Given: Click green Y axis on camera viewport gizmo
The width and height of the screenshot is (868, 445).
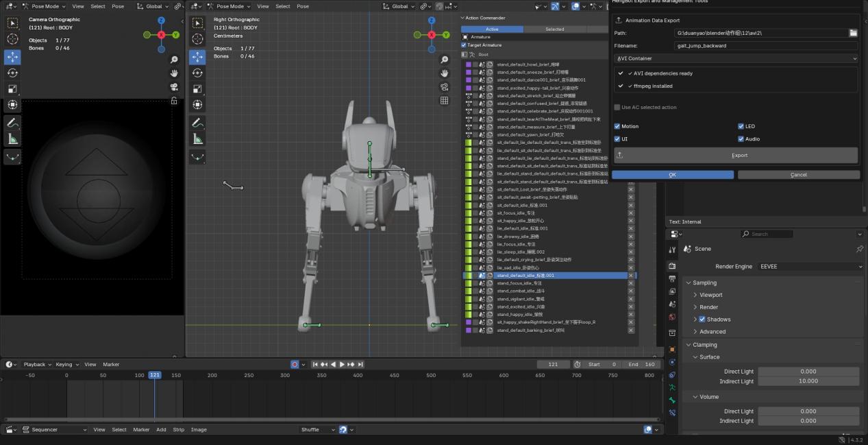Looking at the screenshot, I should click(x=175, y=34).
